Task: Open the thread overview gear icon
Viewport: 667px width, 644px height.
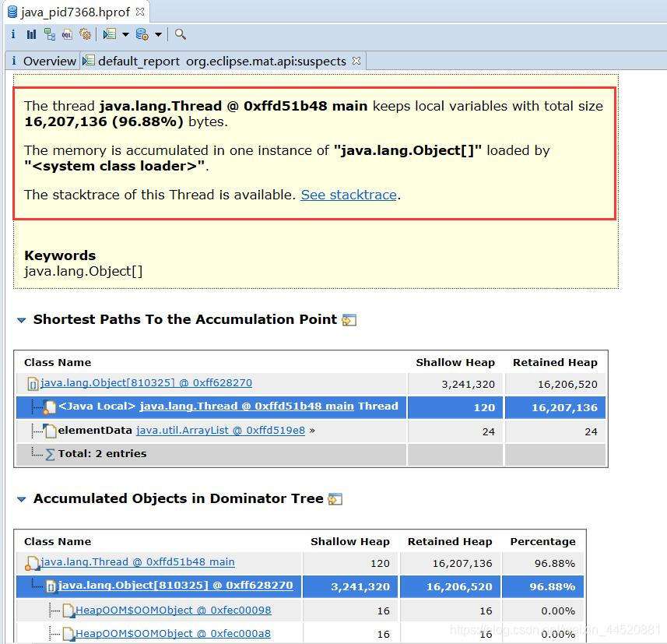Action: tap(85, 34)
